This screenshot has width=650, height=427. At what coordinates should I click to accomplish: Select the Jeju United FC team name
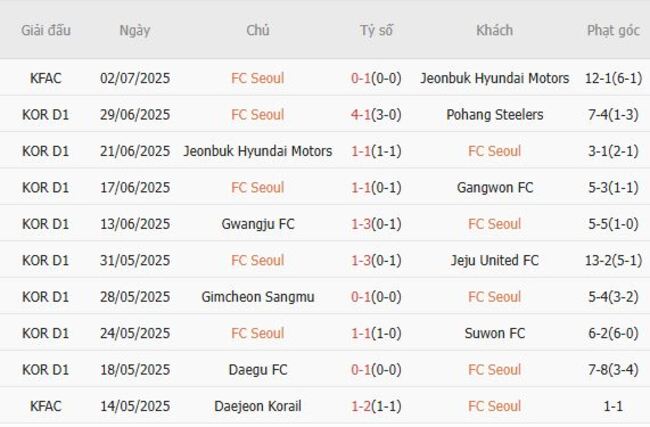click(494, 261)
